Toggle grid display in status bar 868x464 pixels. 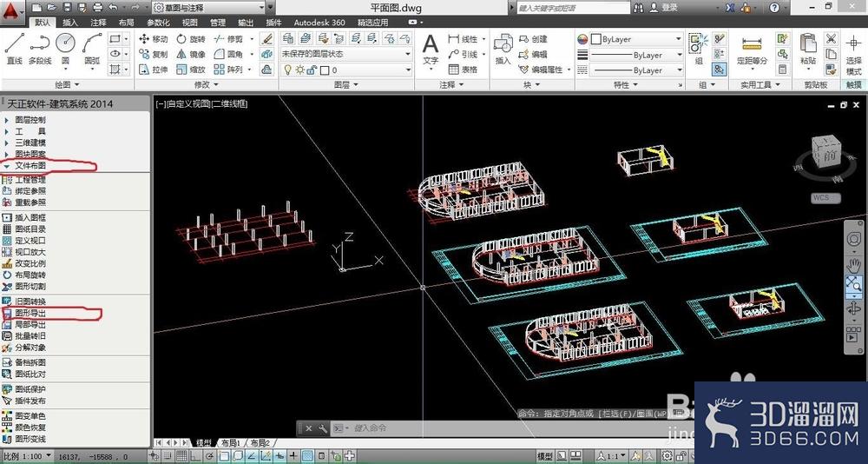(x=181, y=456)
